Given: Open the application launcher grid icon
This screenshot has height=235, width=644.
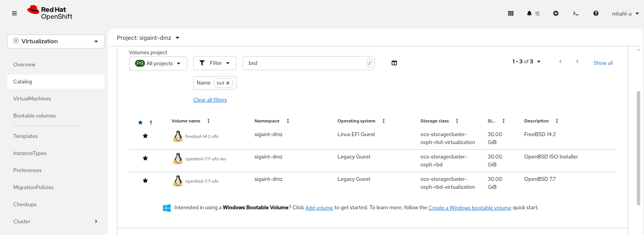Looking at the screenshot, I should [x=510, y=13].
